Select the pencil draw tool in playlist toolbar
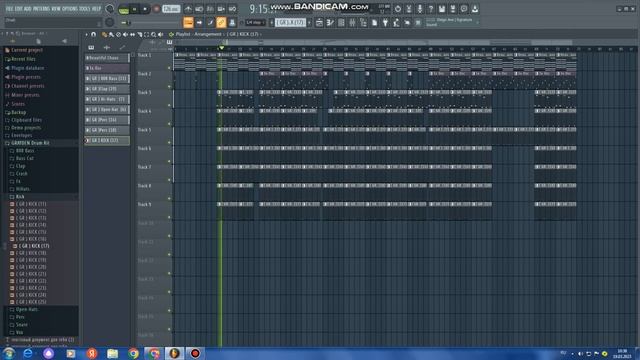 [x=104, y=35]
